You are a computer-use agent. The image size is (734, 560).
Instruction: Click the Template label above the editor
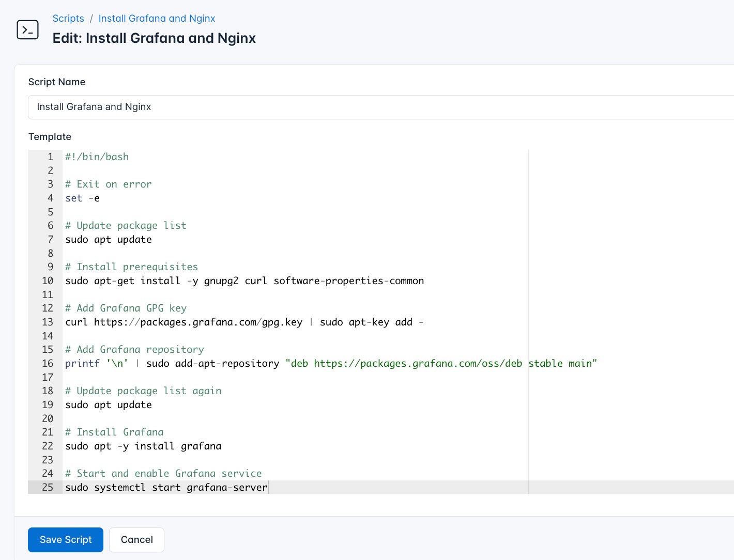50,136
